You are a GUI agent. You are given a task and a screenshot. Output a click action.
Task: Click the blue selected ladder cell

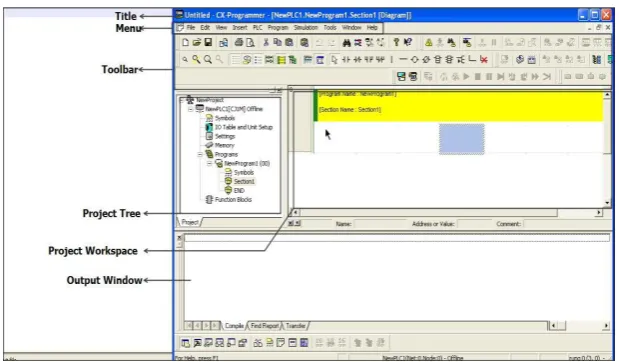pos(461,139)
